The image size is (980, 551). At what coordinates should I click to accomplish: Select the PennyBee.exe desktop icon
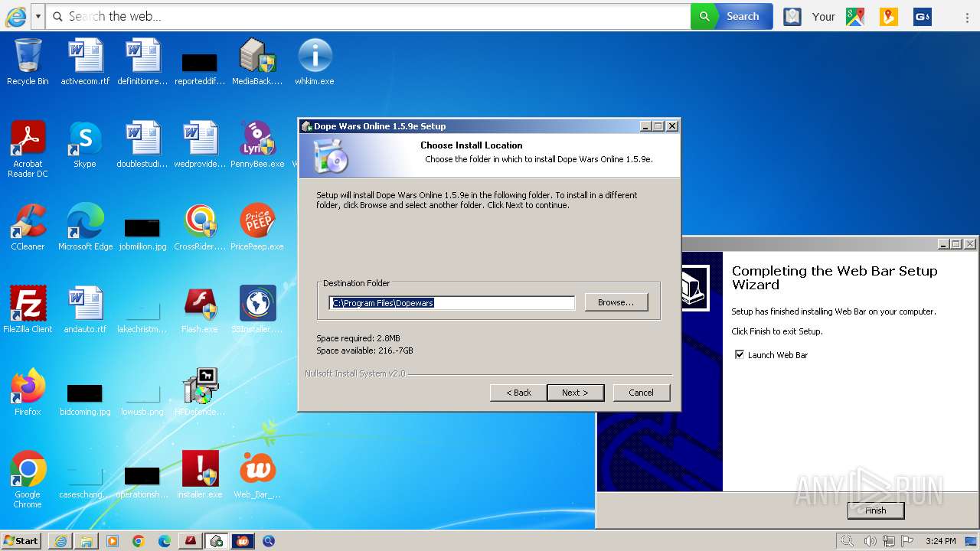(257, 145)
